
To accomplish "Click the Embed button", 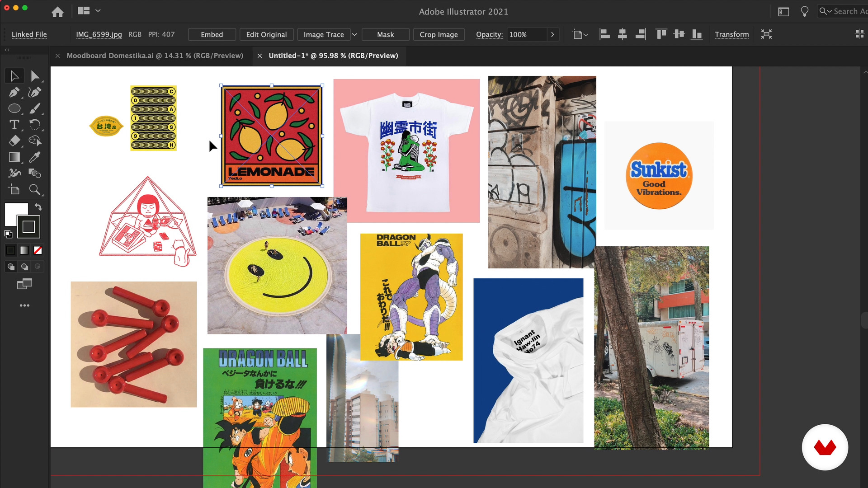I will pos(212,34).
